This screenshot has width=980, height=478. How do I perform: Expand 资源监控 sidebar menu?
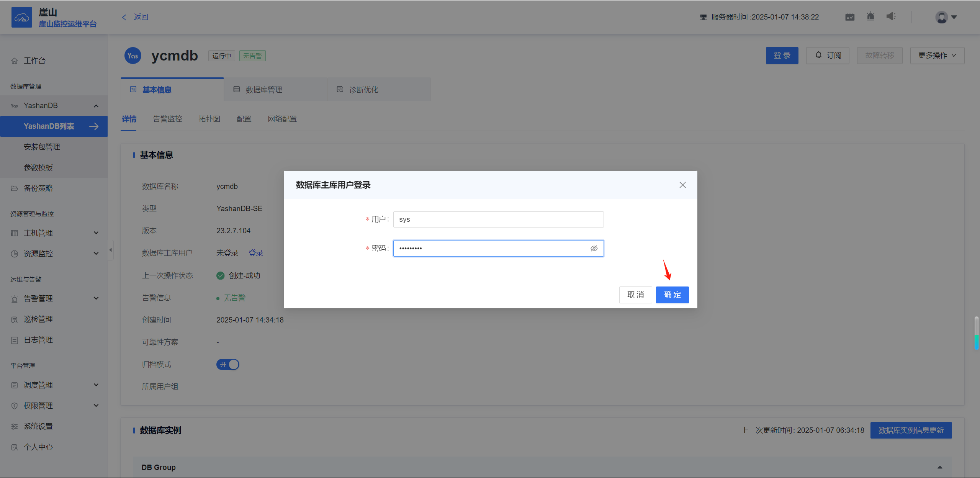(x=54, y=254)
